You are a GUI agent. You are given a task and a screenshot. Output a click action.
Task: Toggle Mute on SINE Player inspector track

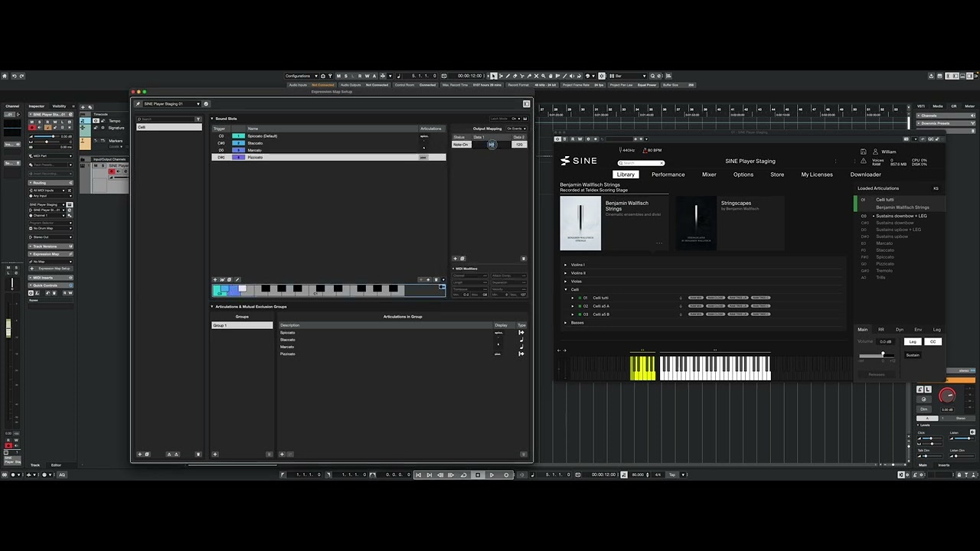[x=32, y=122]
